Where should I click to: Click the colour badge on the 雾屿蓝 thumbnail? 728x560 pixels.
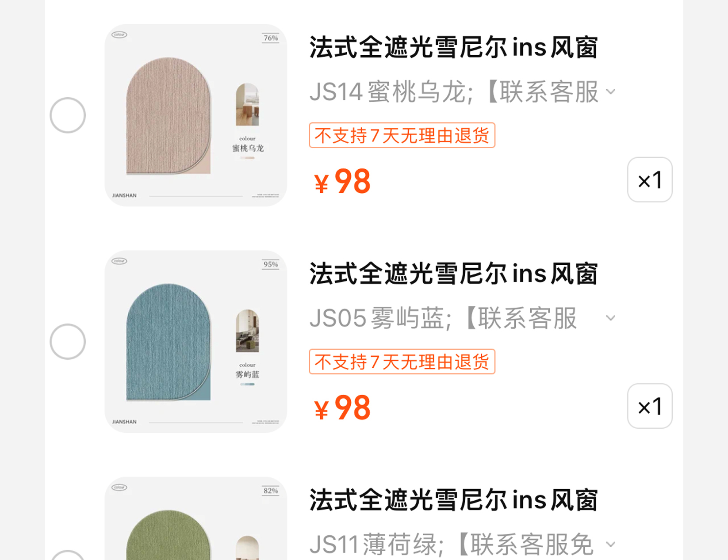click(119, 261)
